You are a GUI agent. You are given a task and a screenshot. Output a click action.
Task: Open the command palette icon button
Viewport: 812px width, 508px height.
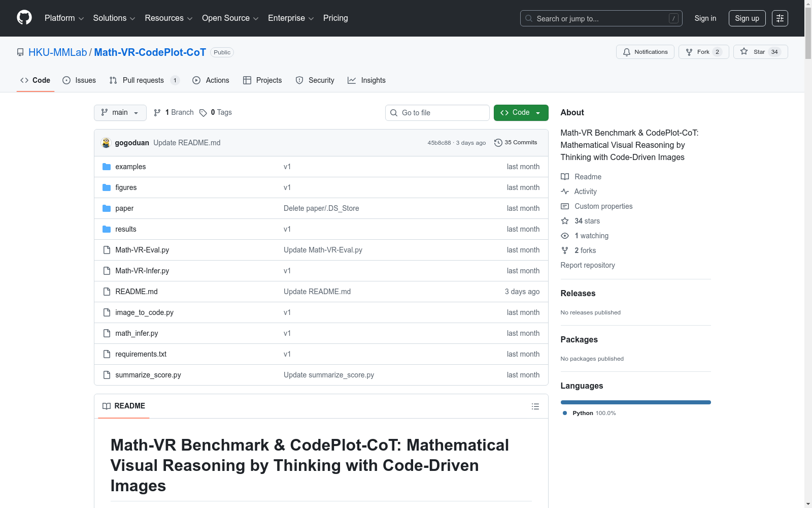coord(780,18)
